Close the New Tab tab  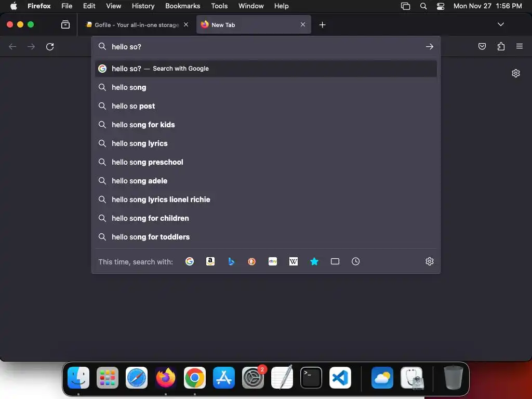pos(303,24)
